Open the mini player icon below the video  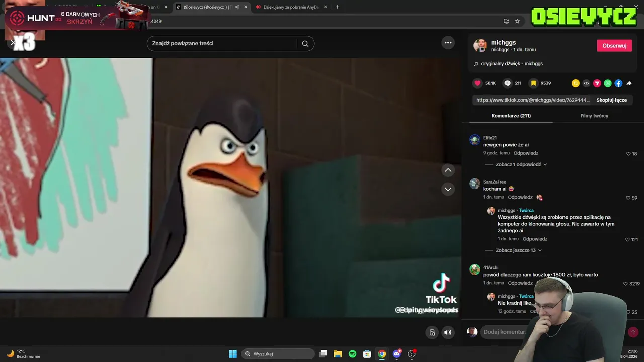pos(432,332)
